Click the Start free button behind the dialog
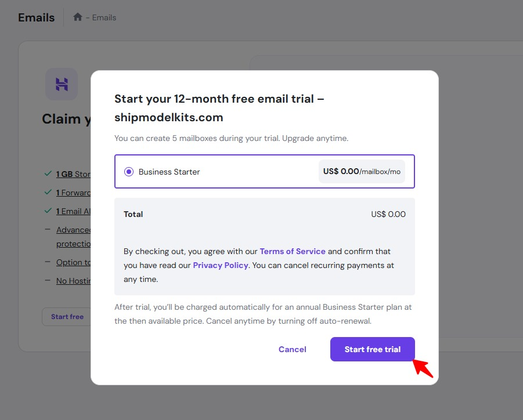 66,317
